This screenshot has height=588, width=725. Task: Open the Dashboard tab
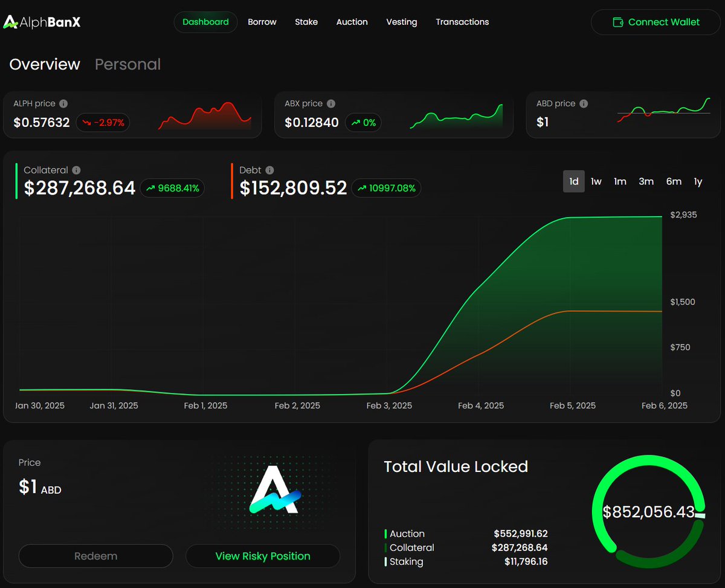pos(205,22)
